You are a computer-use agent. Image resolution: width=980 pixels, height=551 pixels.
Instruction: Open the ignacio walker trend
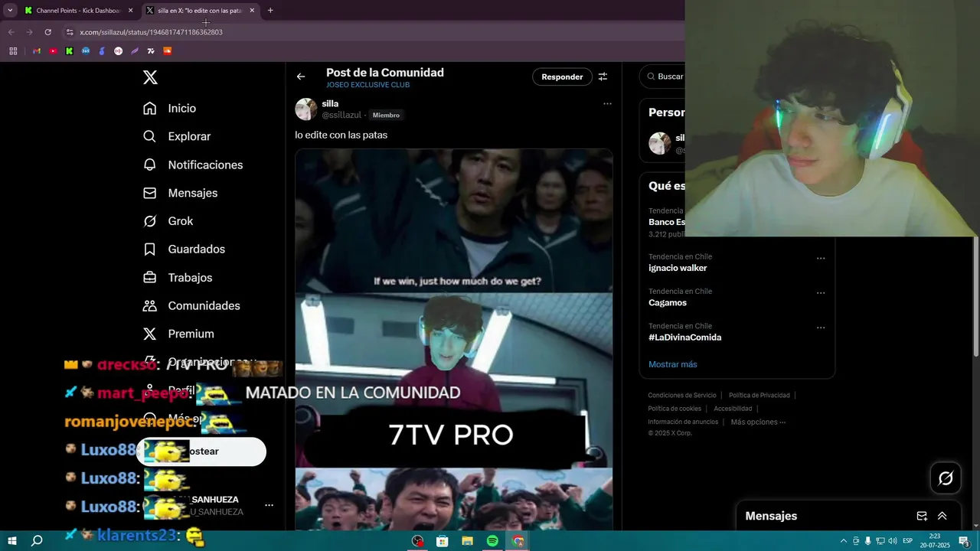point(678,268)
